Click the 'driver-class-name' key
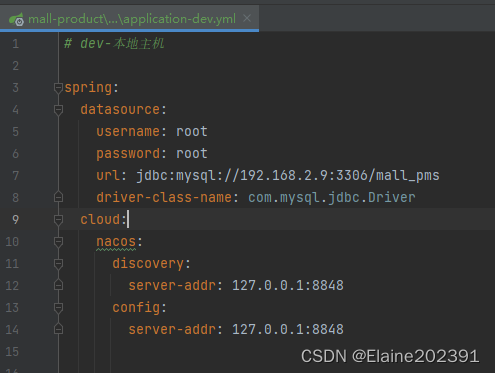495x373 pixels. (164, 197)
